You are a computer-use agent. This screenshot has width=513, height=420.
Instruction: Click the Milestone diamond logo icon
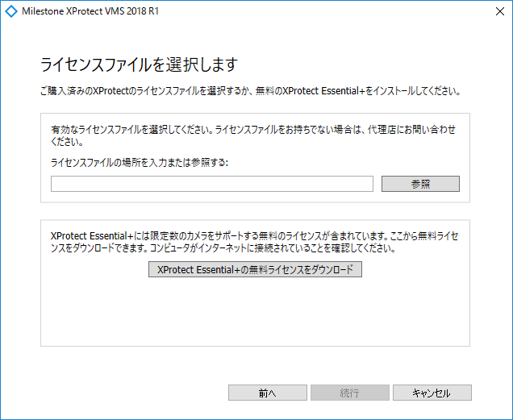pyautogui.click(x=11, y=11)
